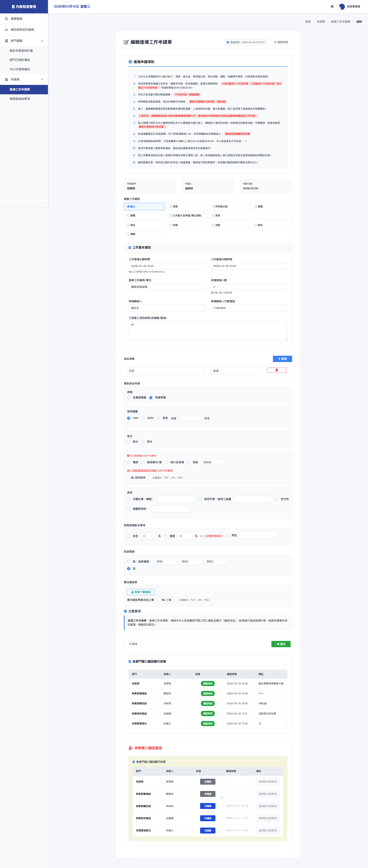Click the green 送出 submit button
Image resolution: width=368 pixels, height=868 pixels.
coord(281,644)
